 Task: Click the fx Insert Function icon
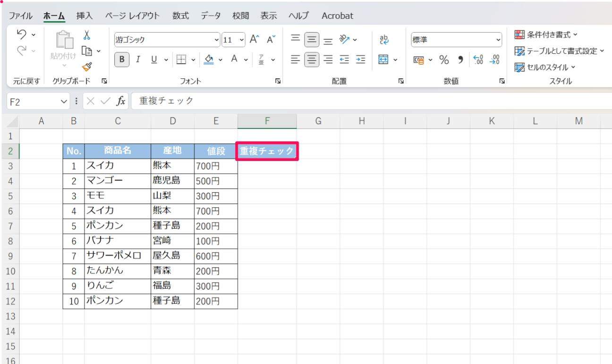click(x=121, y=101)
